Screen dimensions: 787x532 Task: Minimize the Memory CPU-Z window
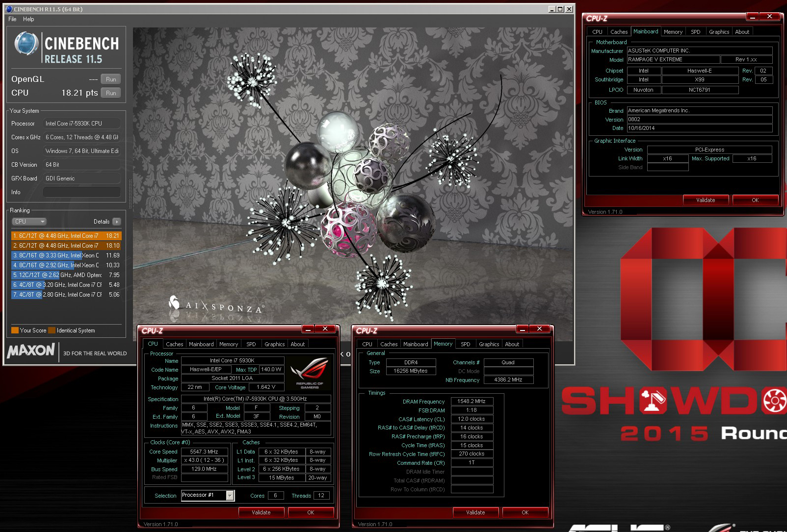(x=522, y=329)
